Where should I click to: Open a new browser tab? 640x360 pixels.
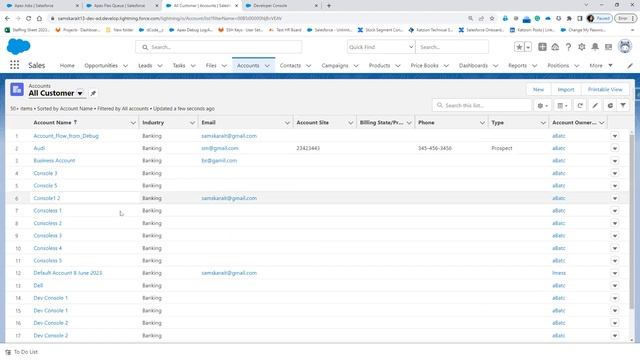click(x=329, y=6)
